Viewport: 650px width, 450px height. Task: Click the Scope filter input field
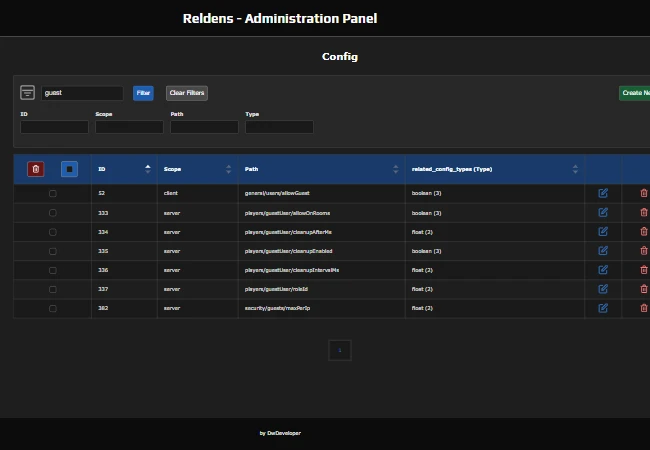coord(129,127)
